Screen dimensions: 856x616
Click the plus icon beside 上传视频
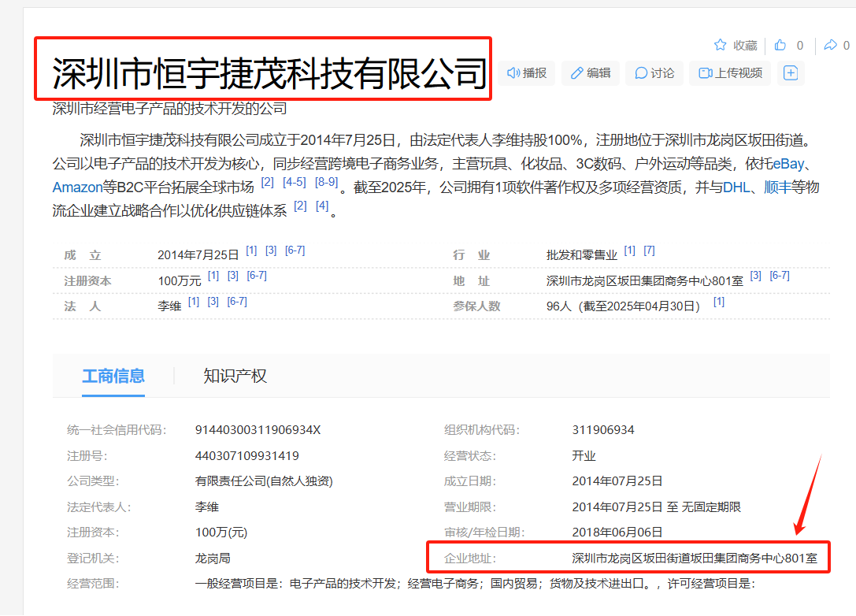[791, 73]
